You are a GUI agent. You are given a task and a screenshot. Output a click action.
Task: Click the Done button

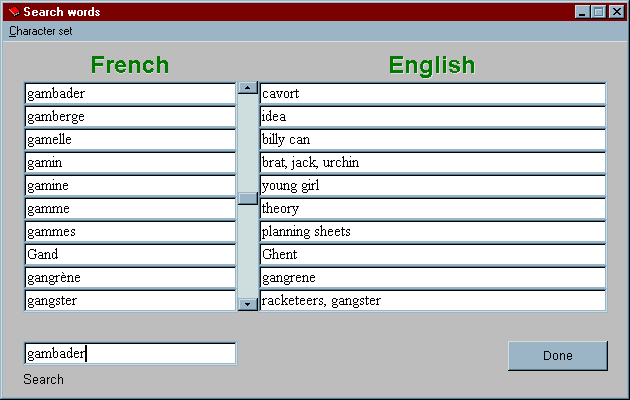pyautogui.click(x=557, y=356)
